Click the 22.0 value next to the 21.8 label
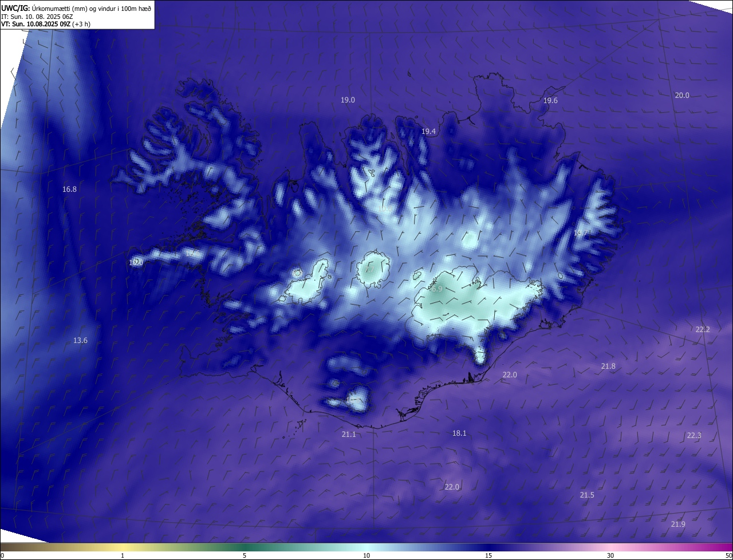Viewport: 733px width, 560px height. pyautogui.click(x=510, y=375)
